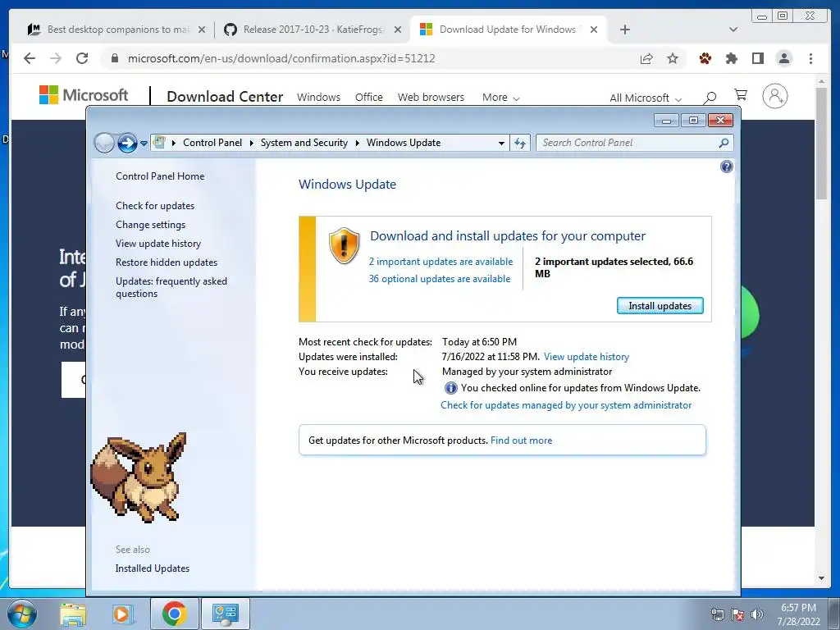Click Find out more link
The height and width of the screenshot is (630, 840).
(x=521, y=441)
